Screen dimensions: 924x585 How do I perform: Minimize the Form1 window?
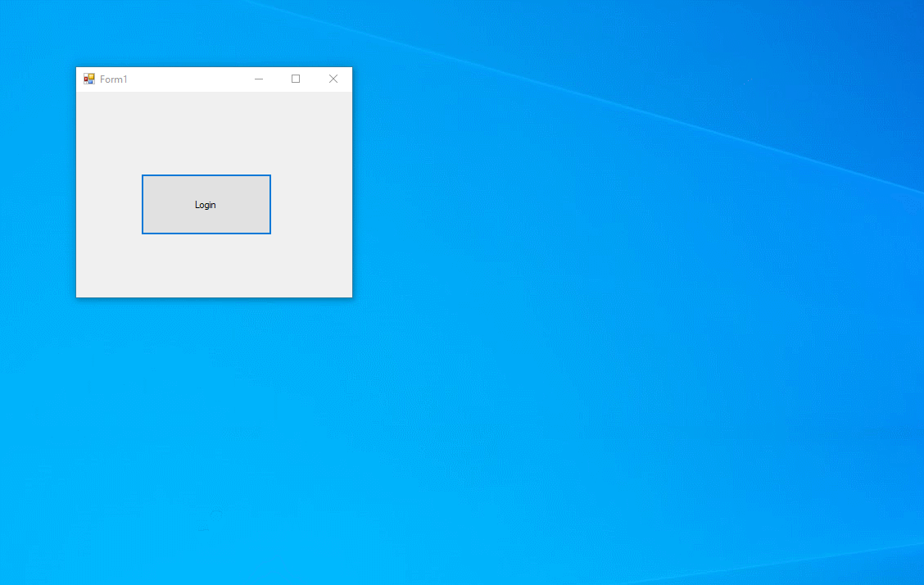point(259,79)
